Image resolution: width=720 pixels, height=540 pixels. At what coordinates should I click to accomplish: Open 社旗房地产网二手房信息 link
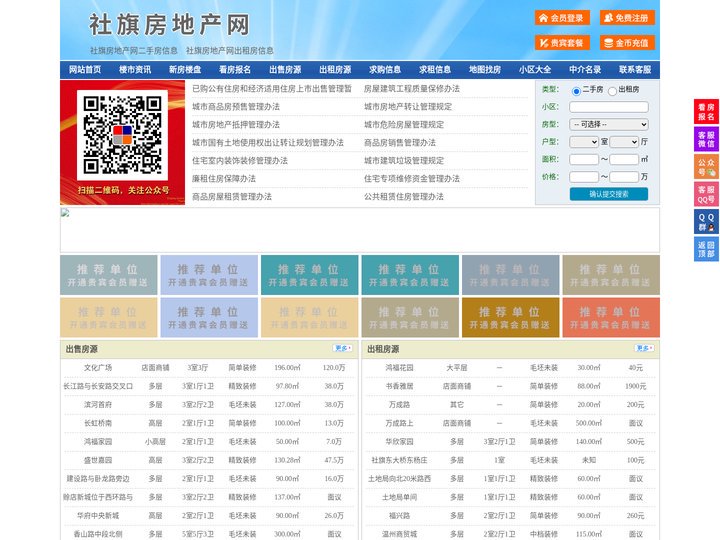pos(134,51)
